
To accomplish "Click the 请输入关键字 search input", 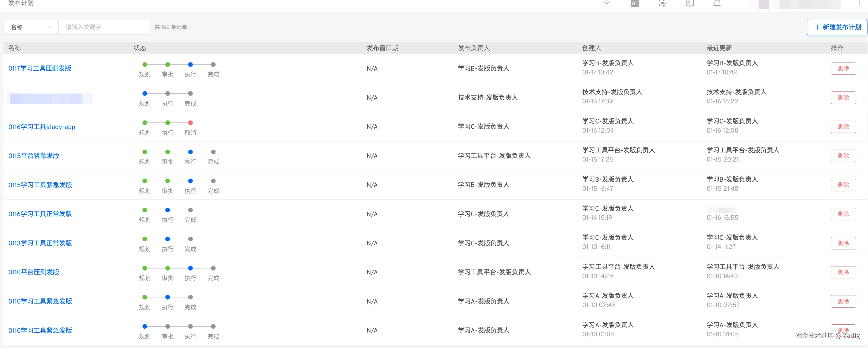I will [104, 27].
